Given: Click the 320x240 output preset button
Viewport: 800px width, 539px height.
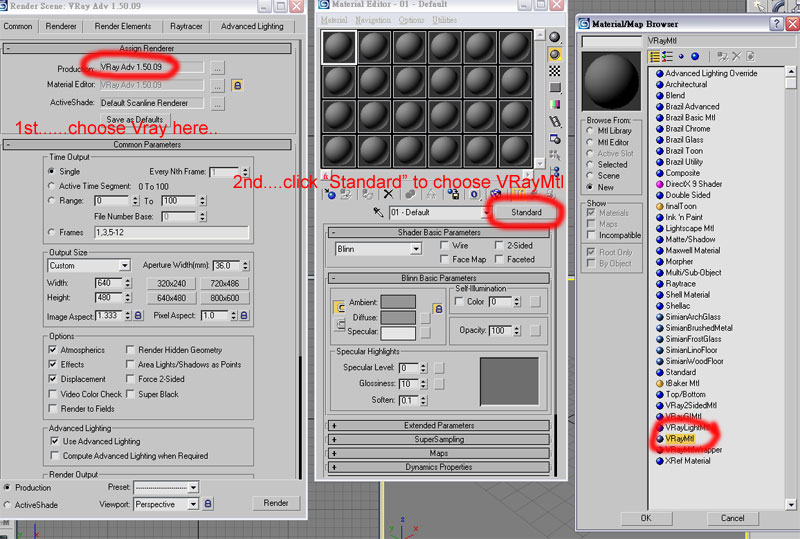Looking at the screenshot, I should (171, 283).
